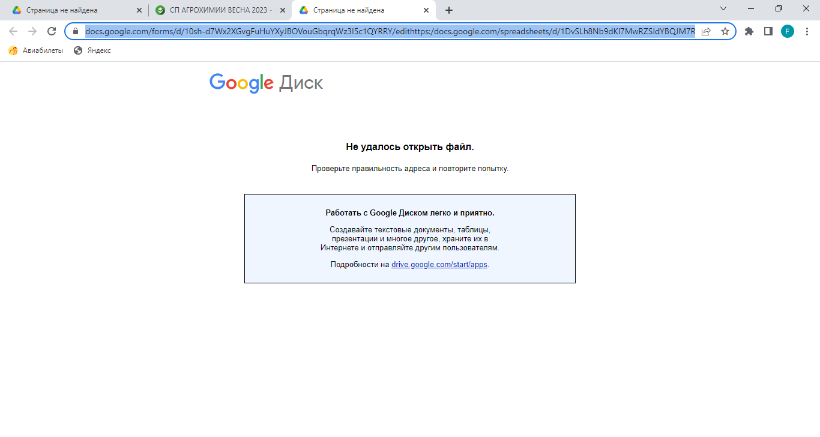This screenshot has height=437, width=820.
Task: Open a new tab with plus button
Action: (449, 10)
